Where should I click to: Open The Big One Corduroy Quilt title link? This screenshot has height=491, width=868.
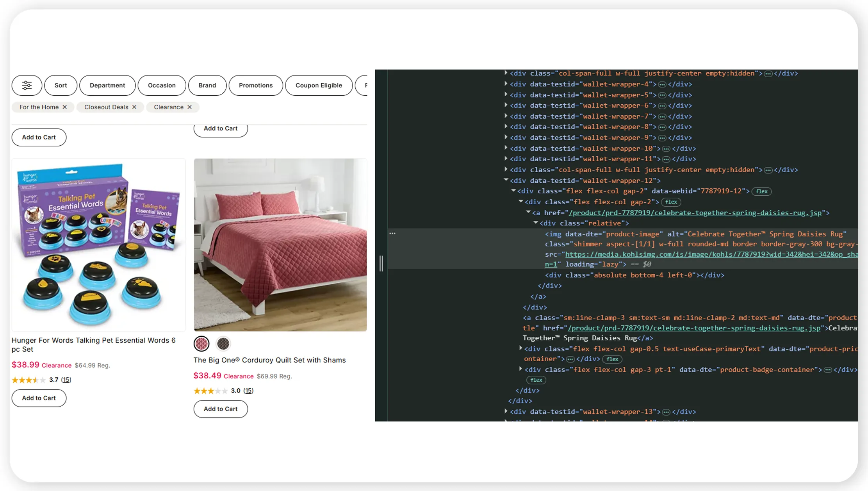[x=269, y=360]
